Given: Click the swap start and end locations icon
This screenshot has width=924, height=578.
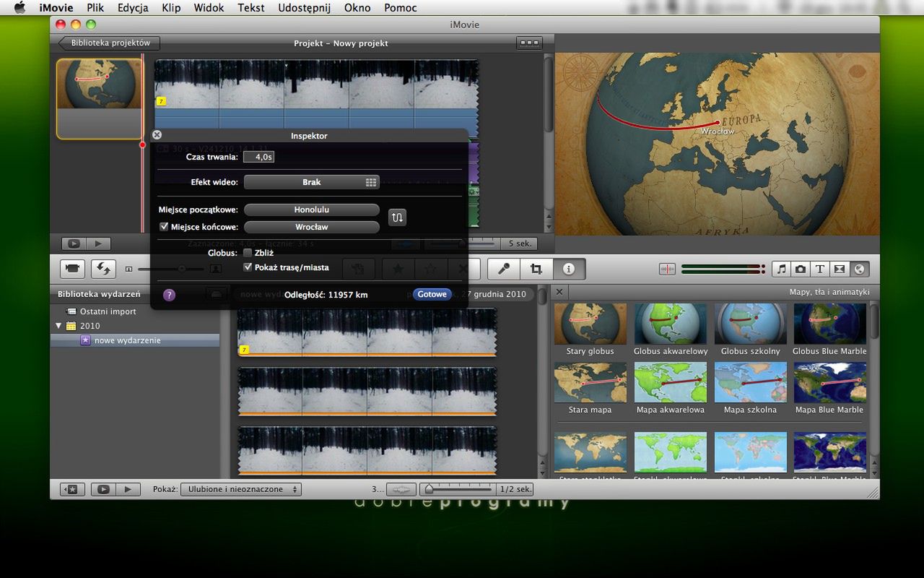Looking at the screenshot, I should pos(397,217).
